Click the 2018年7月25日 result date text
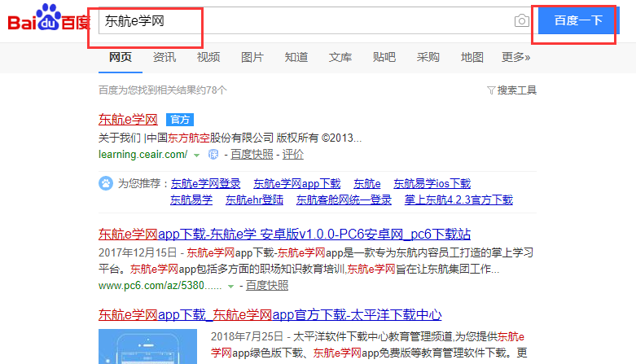636x364 pixels. tap(247, 337)
